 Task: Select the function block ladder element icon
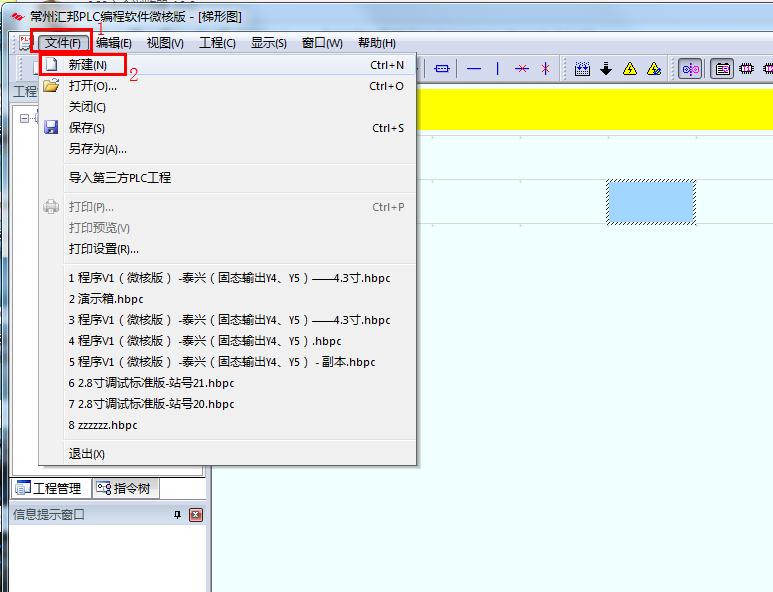tap(442, 69)
